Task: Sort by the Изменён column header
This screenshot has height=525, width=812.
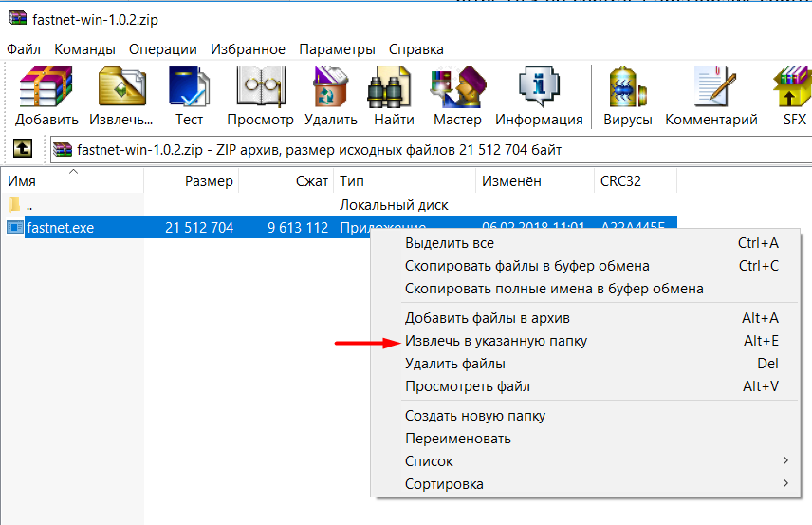Action: coord(535,181)
